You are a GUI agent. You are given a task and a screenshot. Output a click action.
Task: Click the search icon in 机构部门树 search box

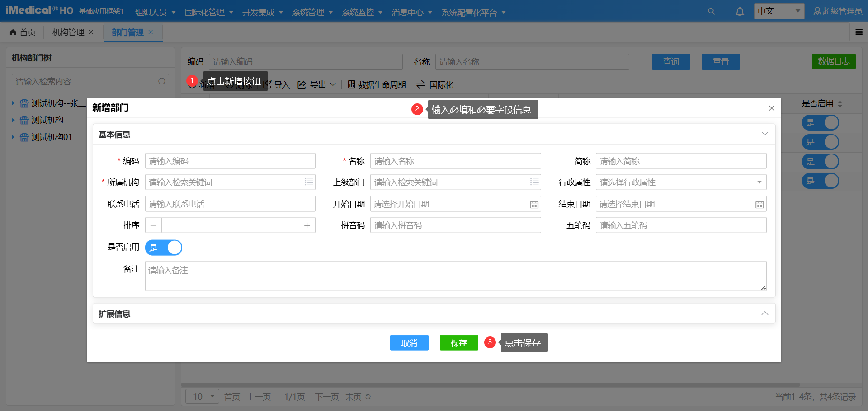click(x=162, y=82)
